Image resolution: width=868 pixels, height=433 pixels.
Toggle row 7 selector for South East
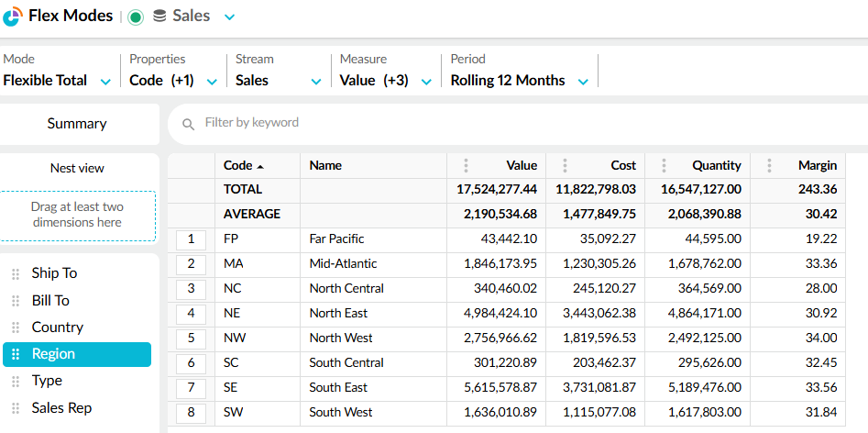(x=191, y=388)
